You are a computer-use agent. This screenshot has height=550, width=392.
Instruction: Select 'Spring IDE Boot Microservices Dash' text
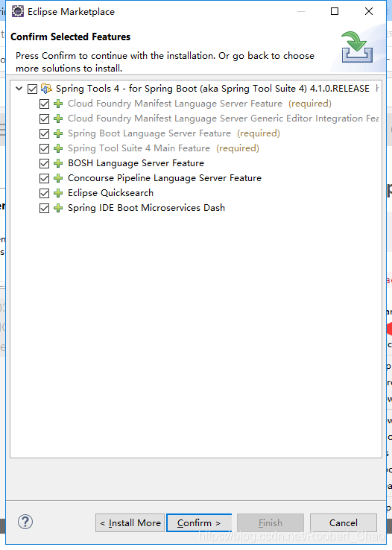click(x=147, y=208)
